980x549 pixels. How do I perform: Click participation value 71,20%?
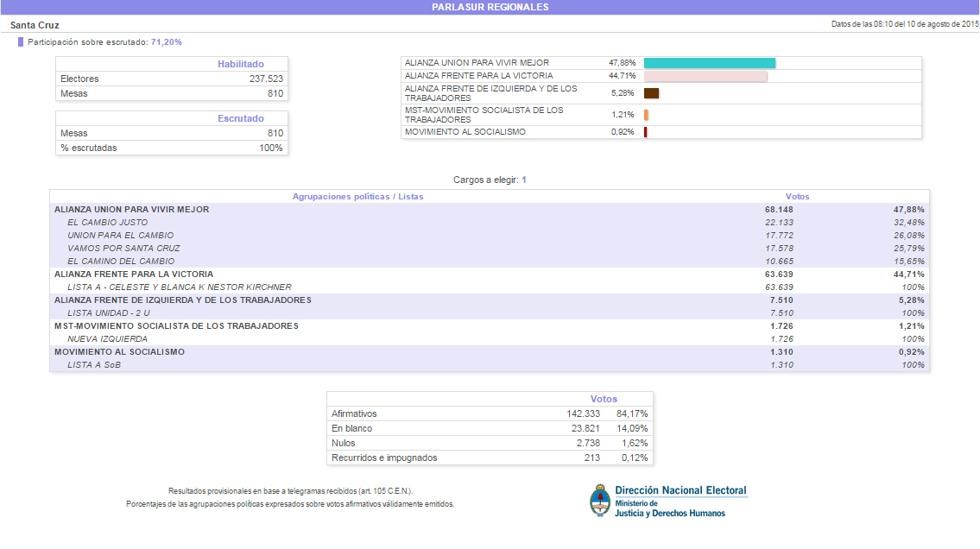pos(167,41)
